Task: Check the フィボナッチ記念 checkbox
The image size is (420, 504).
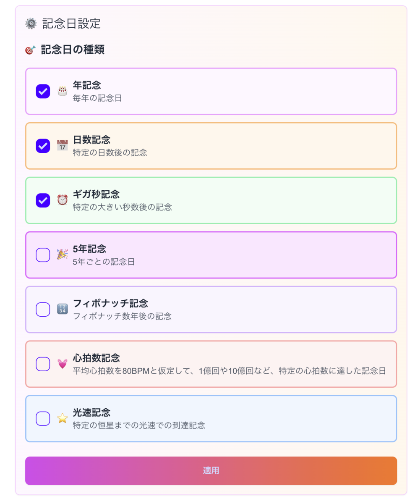Action: click(x=43, y=310)
